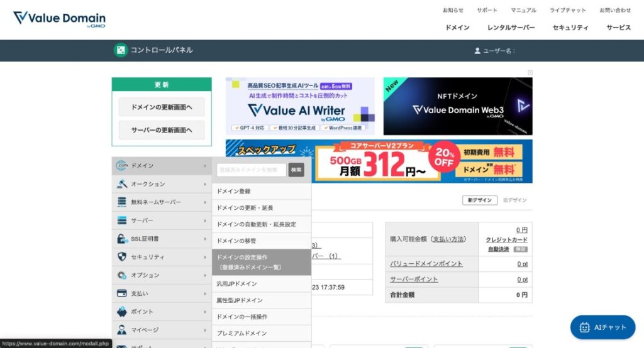This screenshot has height=348, width=644.
Task: Select ドメイン登録 from the submenu
Action: [x=262, y=191]
